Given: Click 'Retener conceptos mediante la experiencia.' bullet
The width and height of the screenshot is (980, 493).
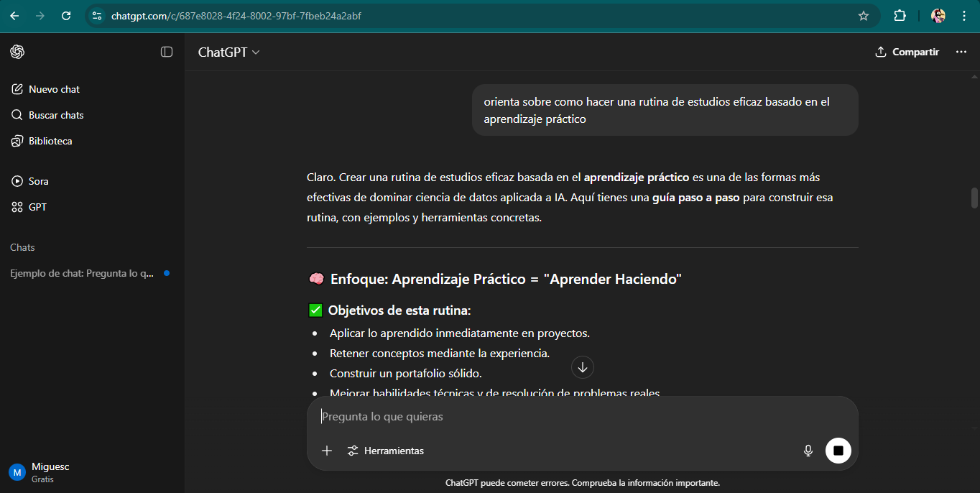Looking at the screenshot, I should 440,354.
